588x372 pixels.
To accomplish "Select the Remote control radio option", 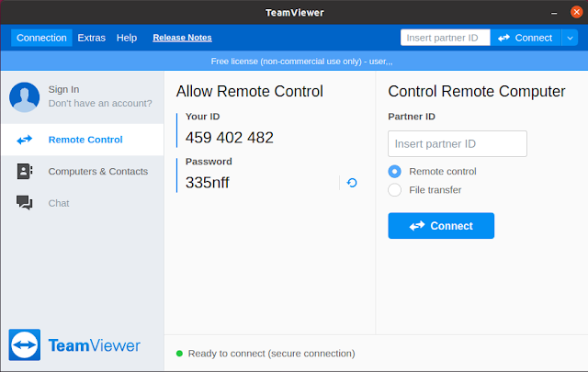I will [394, 172].
